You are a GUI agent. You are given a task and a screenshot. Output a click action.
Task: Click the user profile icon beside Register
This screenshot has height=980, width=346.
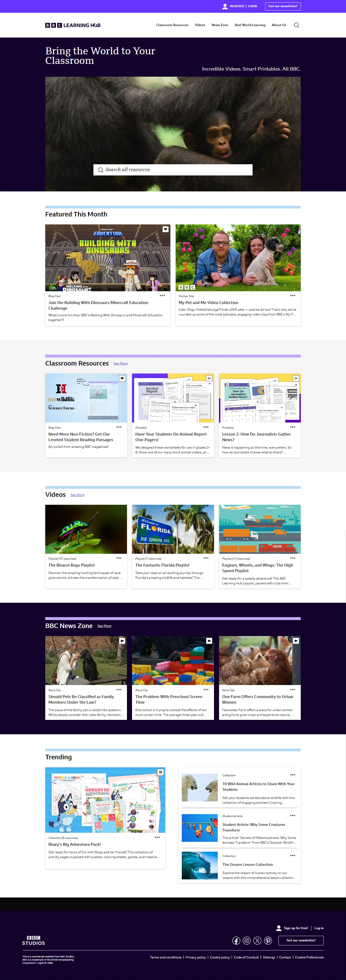pos(225,6)
